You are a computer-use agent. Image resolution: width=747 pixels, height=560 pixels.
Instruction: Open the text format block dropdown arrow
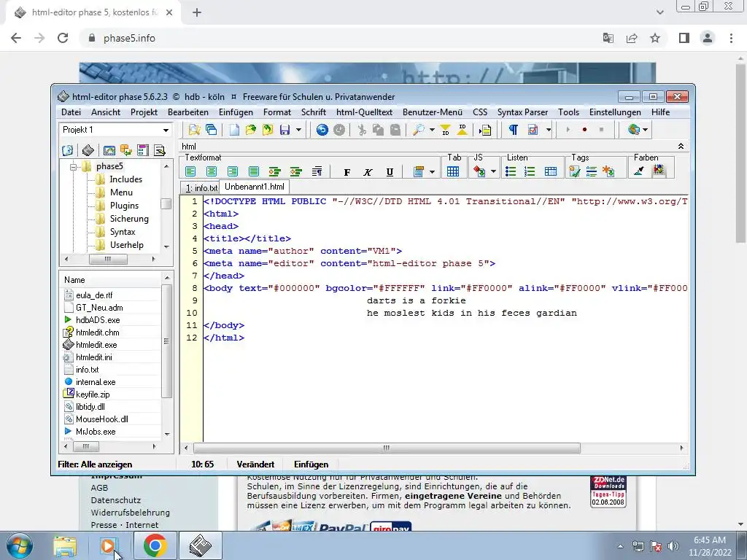[x=432, y=172]
